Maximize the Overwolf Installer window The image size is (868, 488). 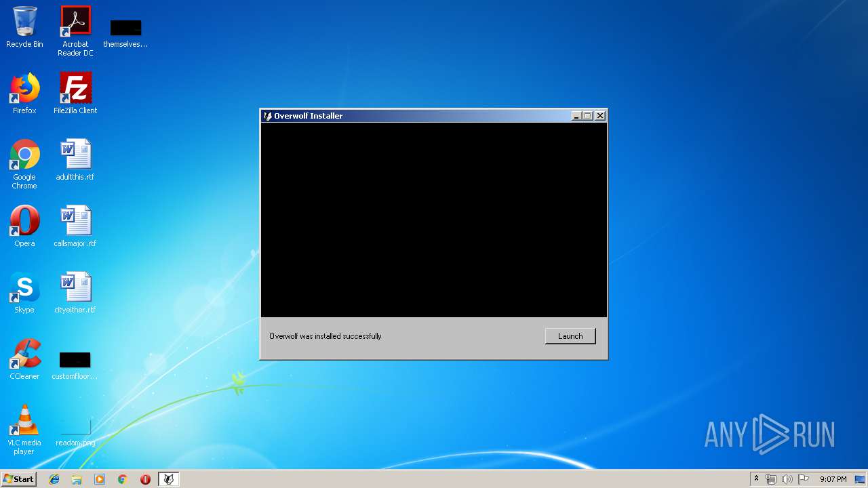pyautogui.click(x=588, y=116)
